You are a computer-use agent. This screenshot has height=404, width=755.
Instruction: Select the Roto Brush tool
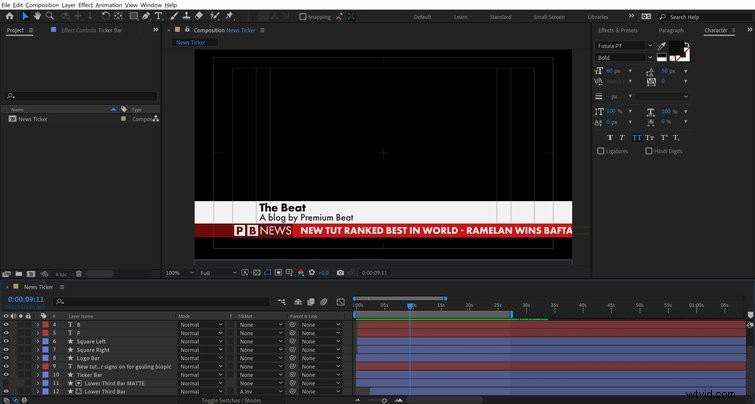point(215,16)
